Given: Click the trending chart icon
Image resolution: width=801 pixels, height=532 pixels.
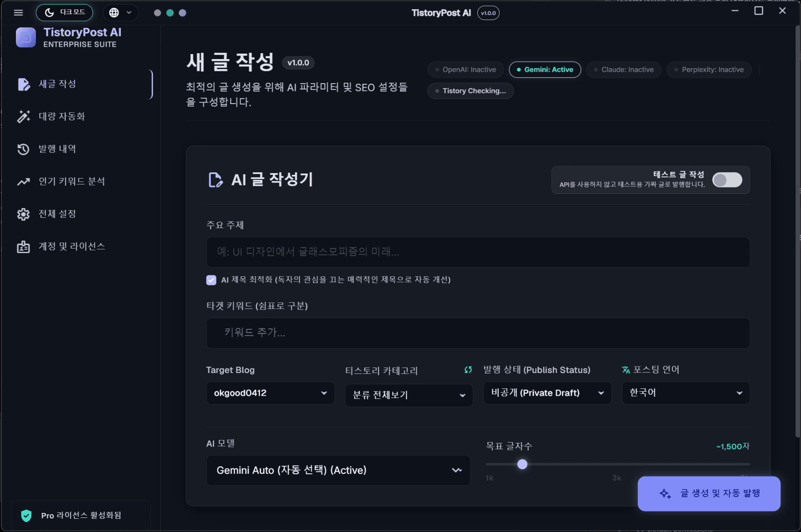Looking at the screenshot, I should 24,182.
